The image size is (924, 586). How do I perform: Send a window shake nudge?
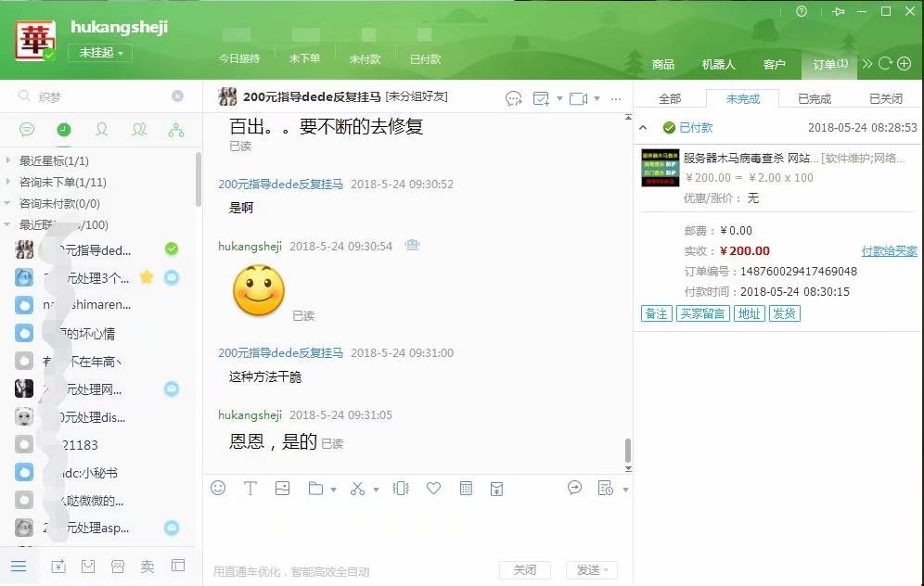(x=401, y=489)
